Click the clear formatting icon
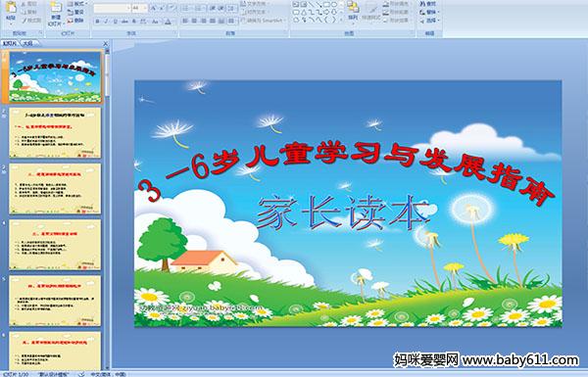 click(x=171, y=8)
